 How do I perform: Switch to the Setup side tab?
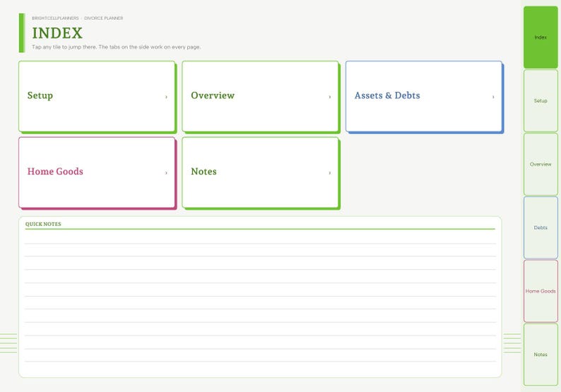(541, 100)
